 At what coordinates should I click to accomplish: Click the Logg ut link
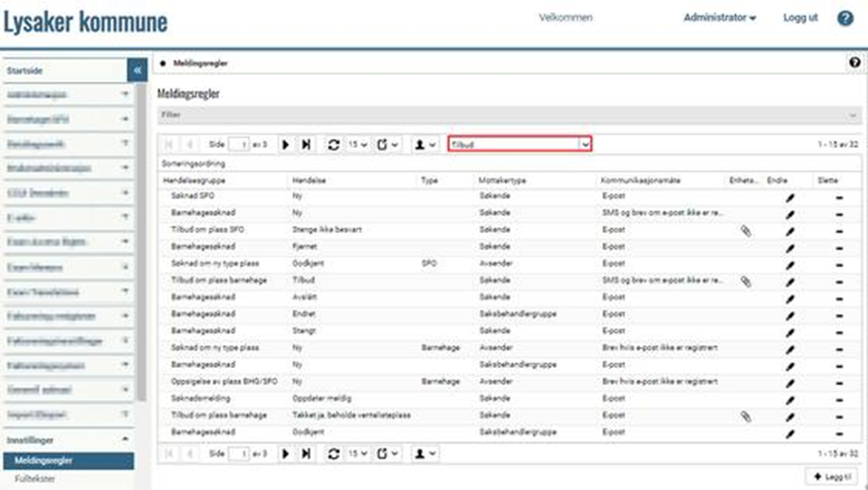coord(801,19)
